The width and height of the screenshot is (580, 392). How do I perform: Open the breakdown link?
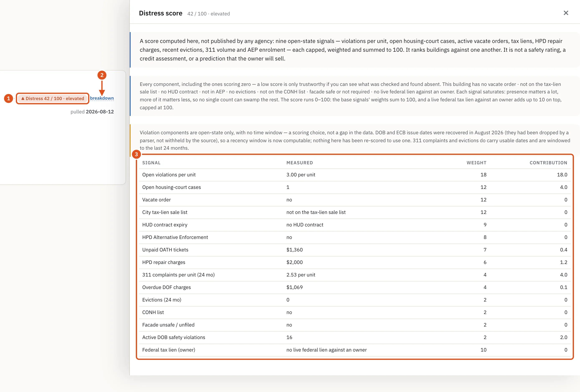[x=102, y=98]
